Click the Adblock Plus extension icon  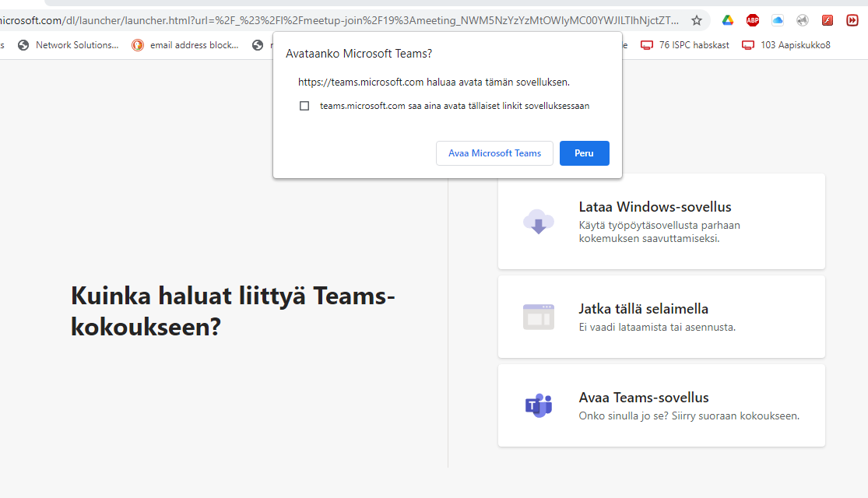[753, 20]
